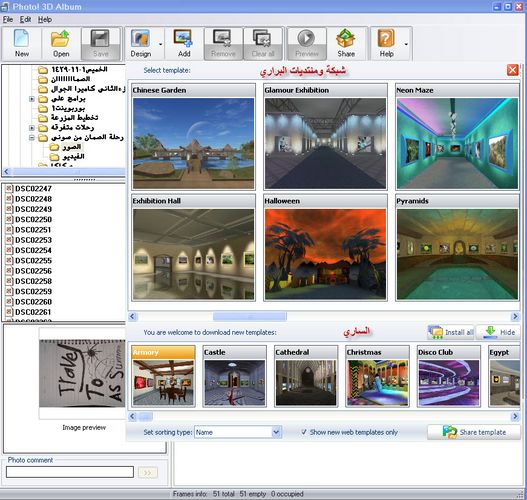Expand the رحلات متفرقه folder
This screenshot has height=500, width=527.
point(32,128)
